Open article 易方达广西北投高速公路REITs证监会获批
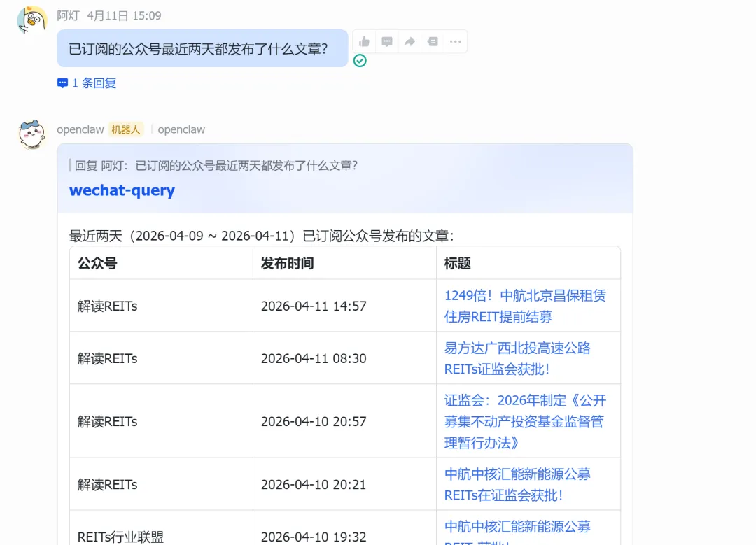The image size is (756, 545). (517, 358)
